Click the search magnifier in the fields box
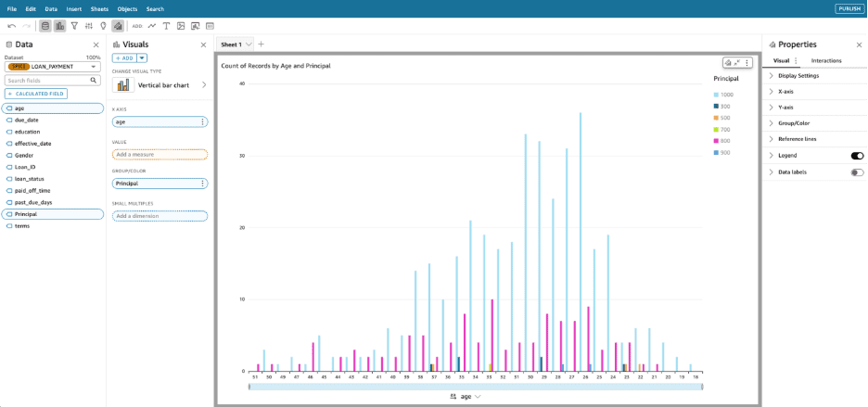This screenshot has height=407, width=868. [x=94, y=81]
